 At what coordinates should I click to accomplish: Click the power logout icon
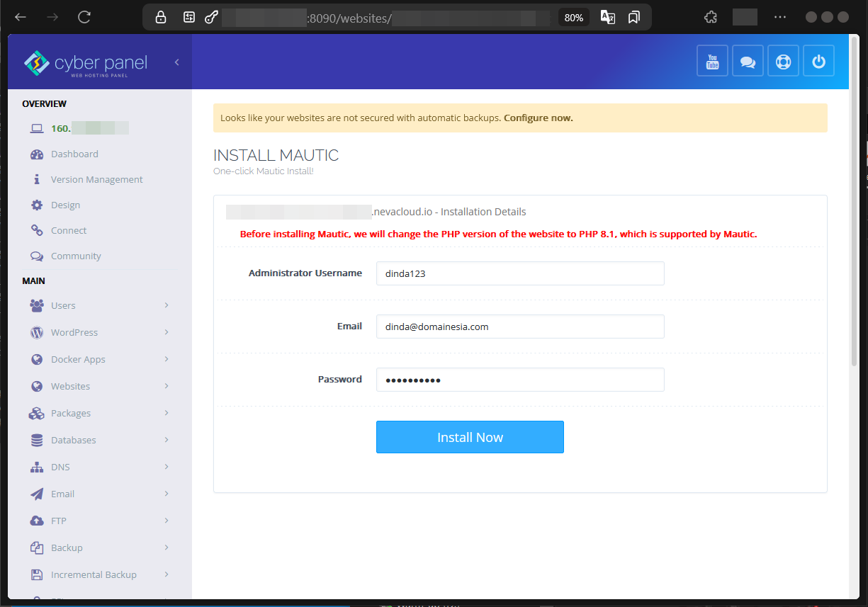click(818, 61)
